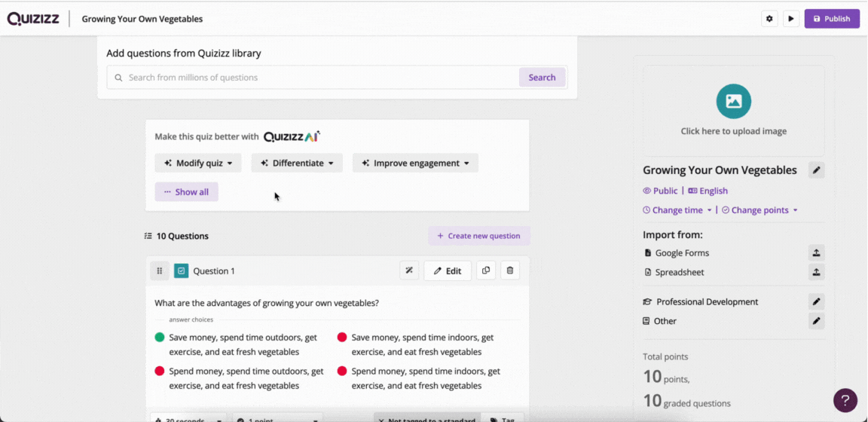Click the Professional Development label
This screenshot has height=422, width=868.
tap(707, 302)
